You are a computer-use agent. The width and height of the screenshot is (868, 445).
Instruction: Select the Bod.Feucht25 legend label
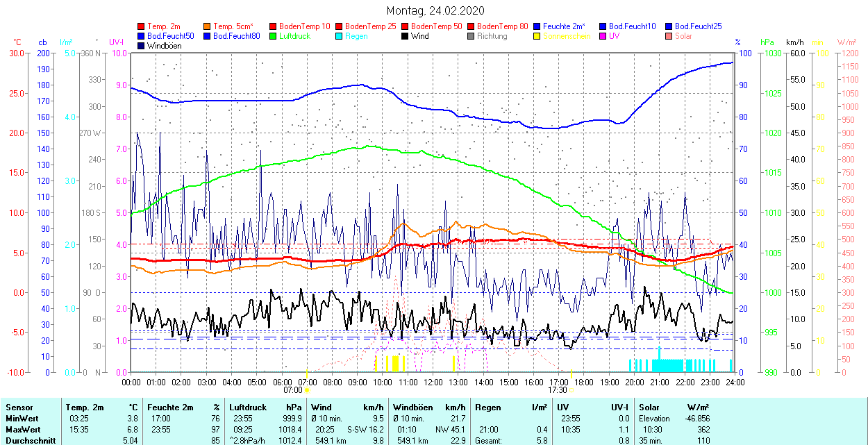click(698, 26)
